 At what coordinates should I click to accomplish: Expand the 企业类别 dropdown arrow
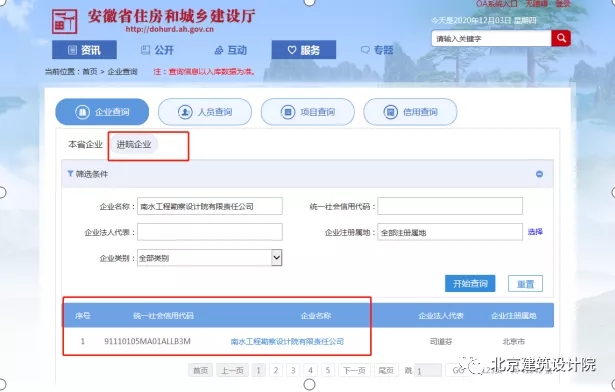[277, 258]
